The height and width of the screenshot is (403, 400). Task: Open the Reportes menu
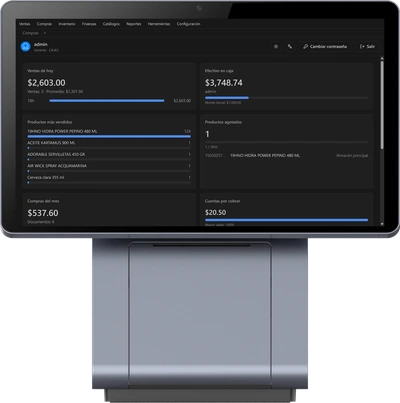coord(134,24)
